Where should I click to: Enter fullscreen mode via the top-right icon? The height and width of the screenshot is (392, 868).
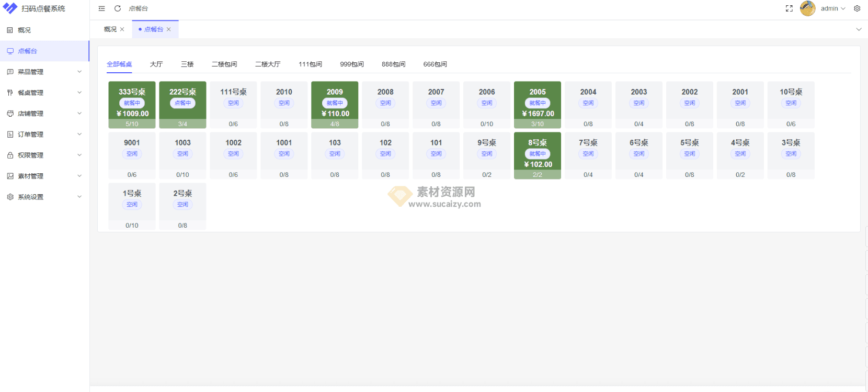[x=789, y=8]
